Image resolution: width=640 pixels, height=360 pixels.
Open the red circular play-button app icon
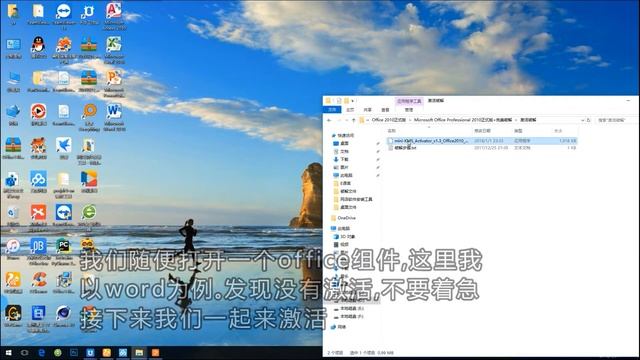[38, 114]
